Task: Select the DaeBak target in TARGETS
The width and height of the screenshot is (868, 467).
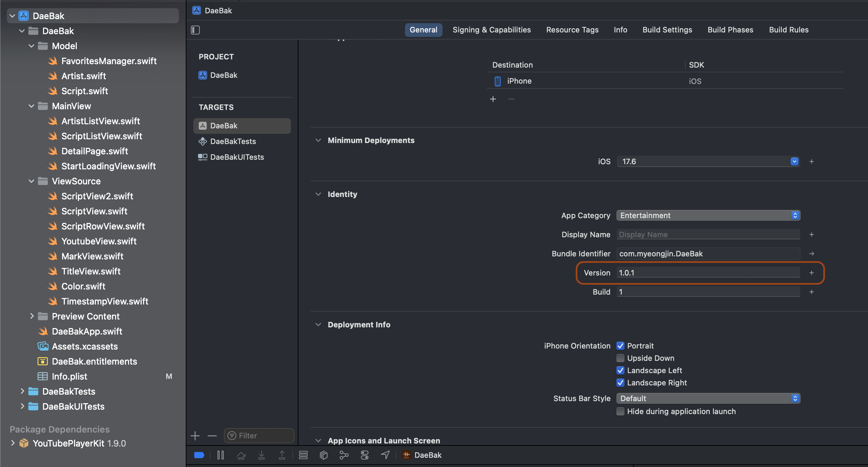Action: coord(242,126)
